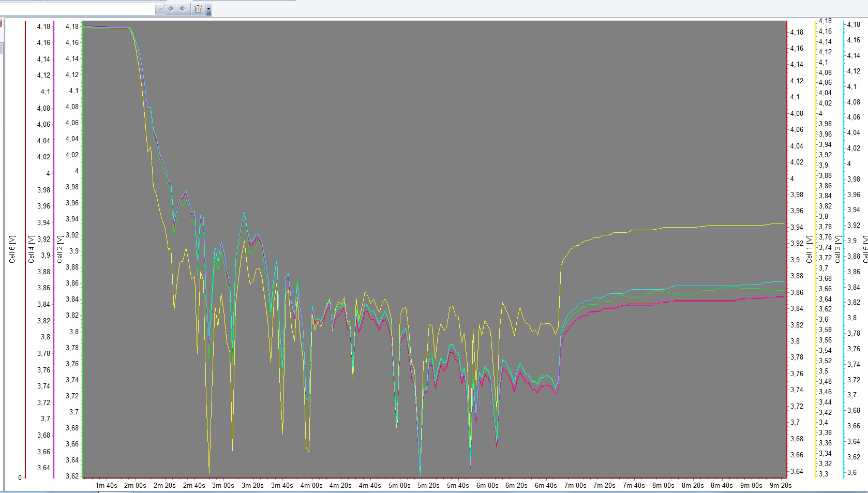Click the 5m 20s time axis label
868x493 pixels.
[x=428, y=485]
